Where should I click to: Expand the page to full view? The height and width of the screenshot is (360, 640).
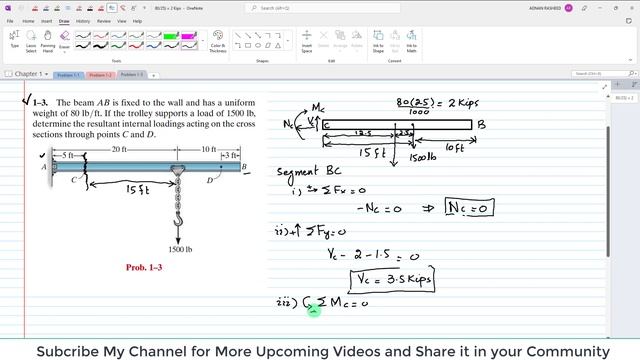(604, 87)
